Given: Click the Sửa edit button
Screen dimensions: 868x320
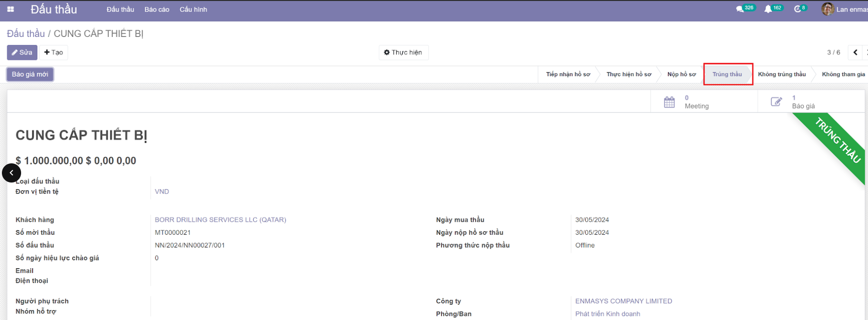Looking at the screenshot, I should [22, 52].
